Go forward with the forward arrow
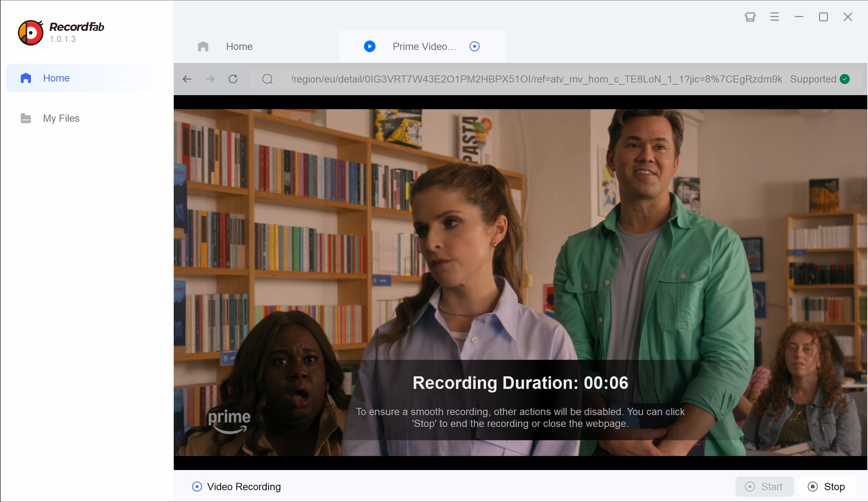Screen dimensions: 868x502 pos(210,79)
